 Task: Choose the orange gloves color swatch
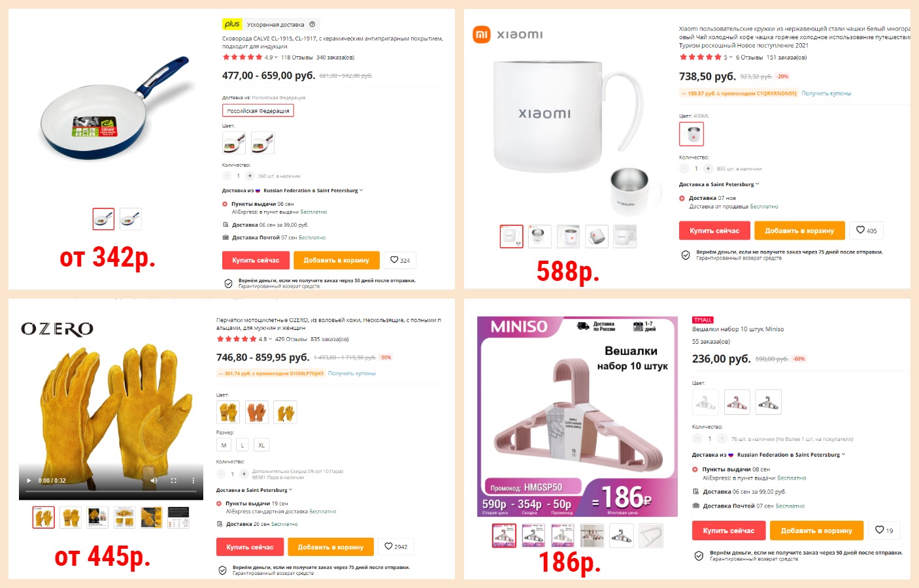click(257, 412)
